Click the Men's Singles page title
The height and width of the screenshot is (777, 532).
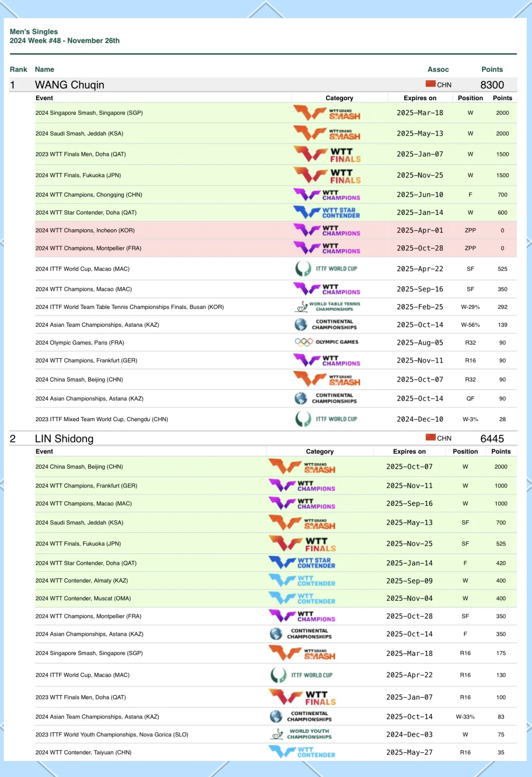(34, 31)
